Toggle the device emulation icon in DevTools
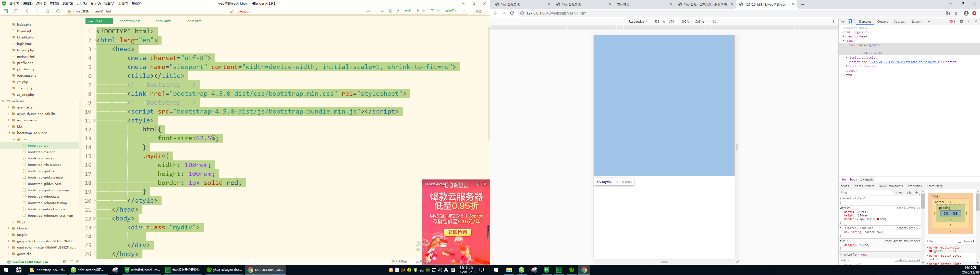Viewport: 980px width, 275px height. click(850, 22)
